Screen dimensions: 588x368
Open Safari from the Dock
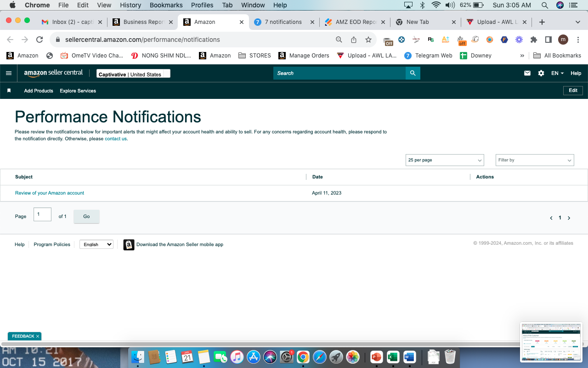click(320, 356)
